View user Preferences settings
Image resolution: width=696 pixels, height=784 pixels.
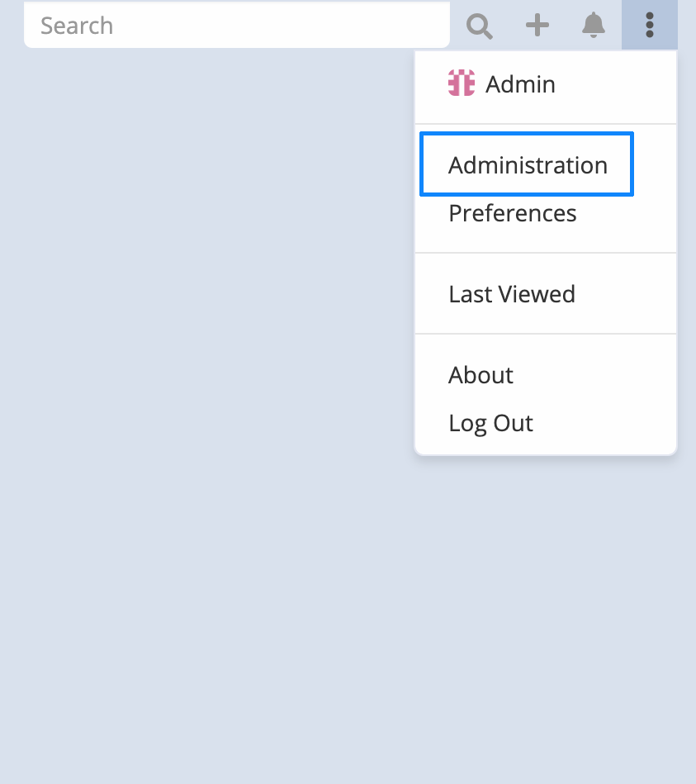coord(512,213)
